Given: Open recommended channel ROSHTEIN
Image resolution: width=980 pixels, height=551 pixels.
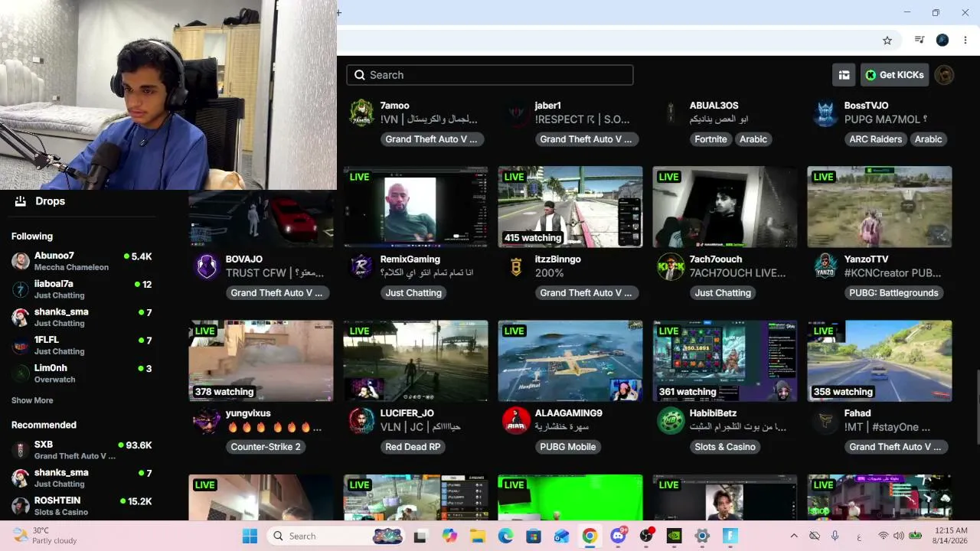Looking at the screenshot, I should (83, 507).
